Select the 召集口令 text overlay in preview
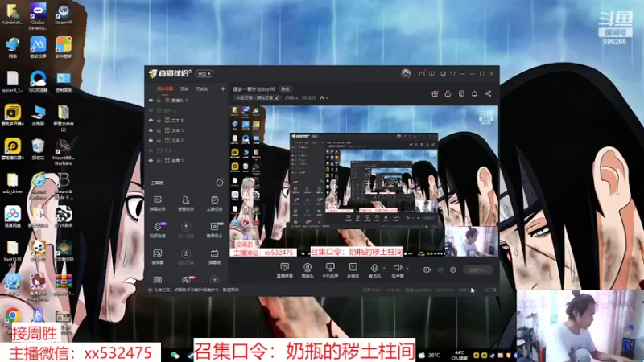644x362 pixels. click(357, 252)
